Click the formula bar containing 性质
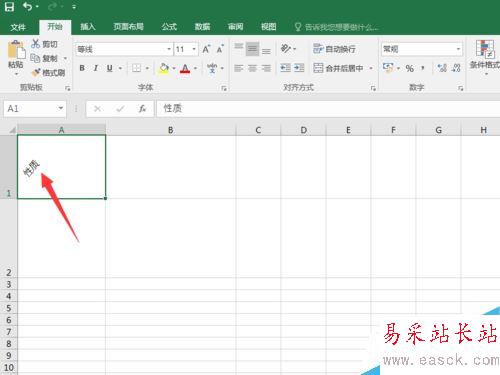The height and width of the screenshot is (375, 500). 328,108
